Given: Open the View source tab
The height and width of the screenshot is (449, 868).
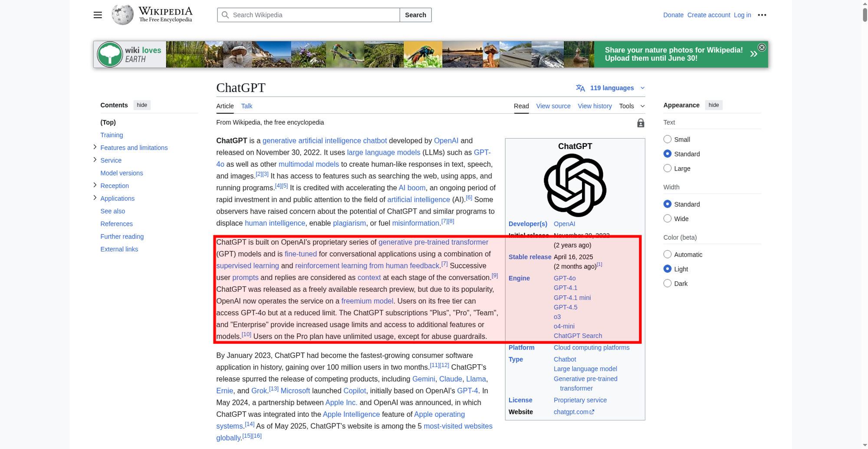Looking at the screenshot, I should coord(553,106).
